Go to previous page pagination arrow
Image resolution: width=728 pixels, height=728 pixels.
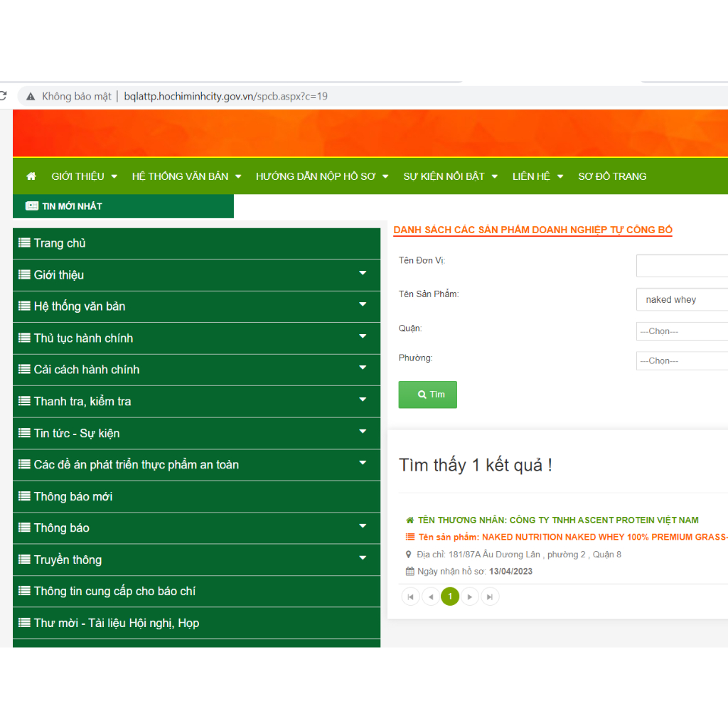point(430,597)
